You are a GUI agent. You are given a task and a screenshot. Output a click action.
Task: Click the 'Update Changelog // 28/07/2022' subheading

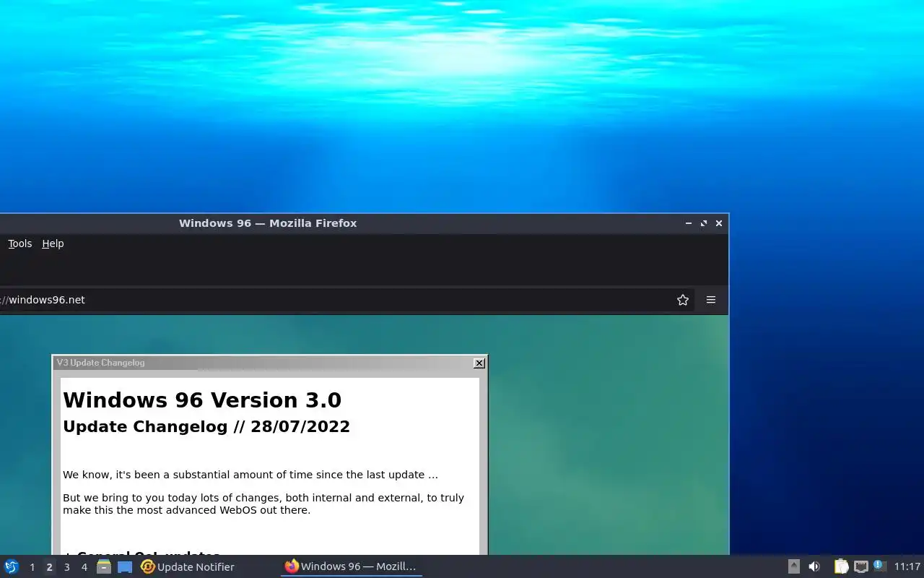tap(206, 426)
